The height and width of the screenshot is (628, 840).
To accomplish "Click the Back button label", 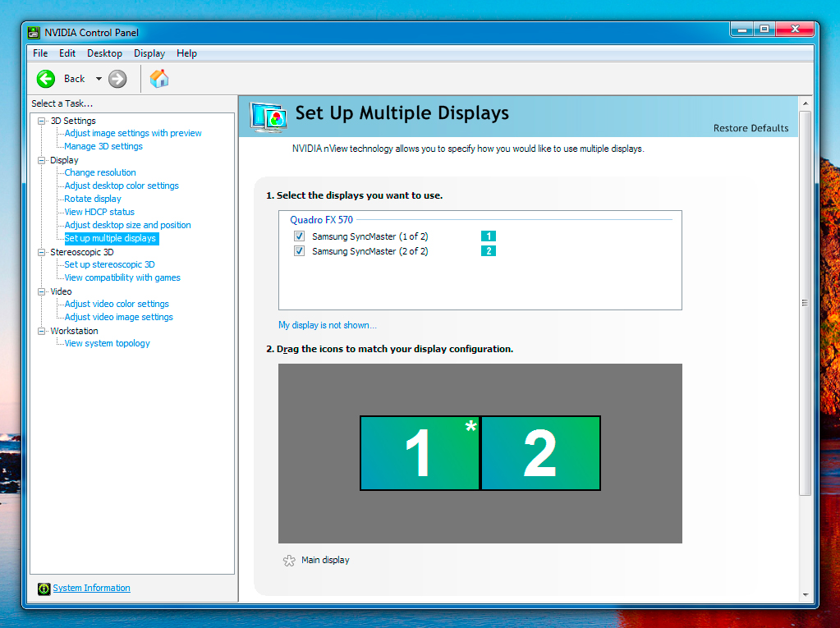I will (75, 79).
